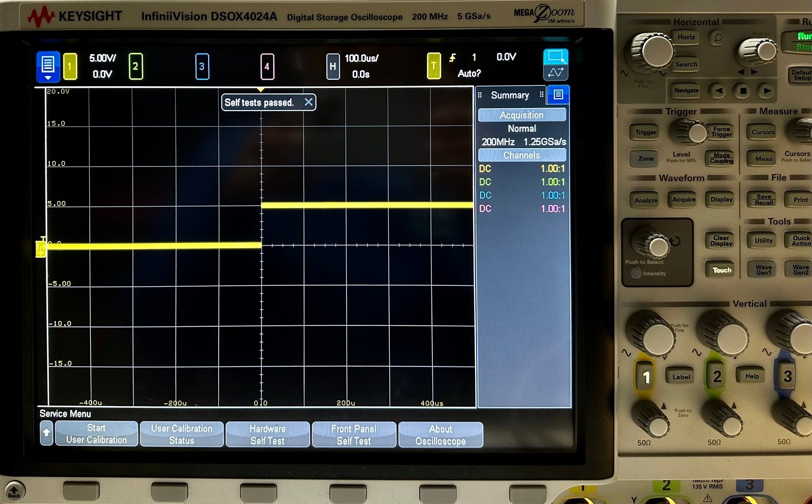Open the Summary sidebar list menu
This screenshot has width=812, height=504.
(x=558, y=95)
